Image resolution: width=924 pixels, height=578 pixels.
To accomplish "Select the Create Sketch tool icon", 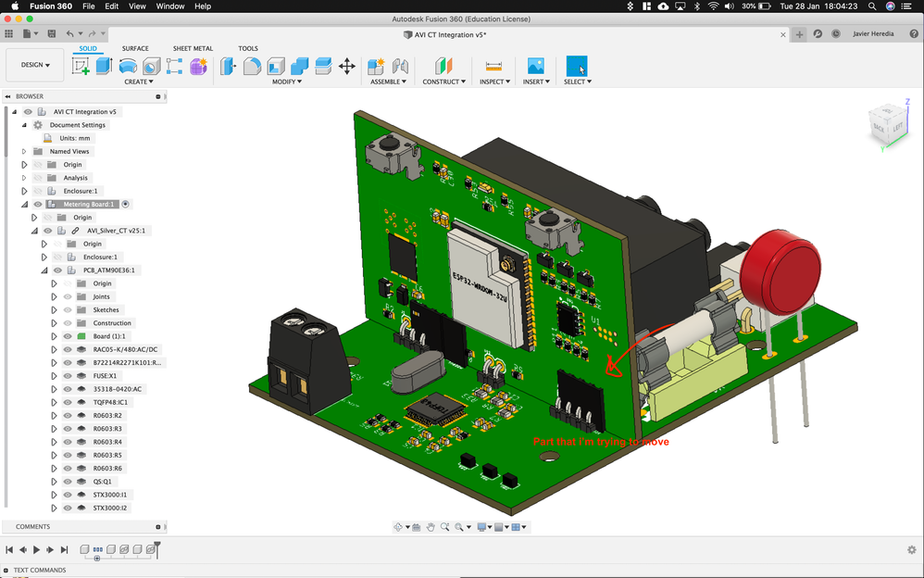I will click(x=81, y=66).
